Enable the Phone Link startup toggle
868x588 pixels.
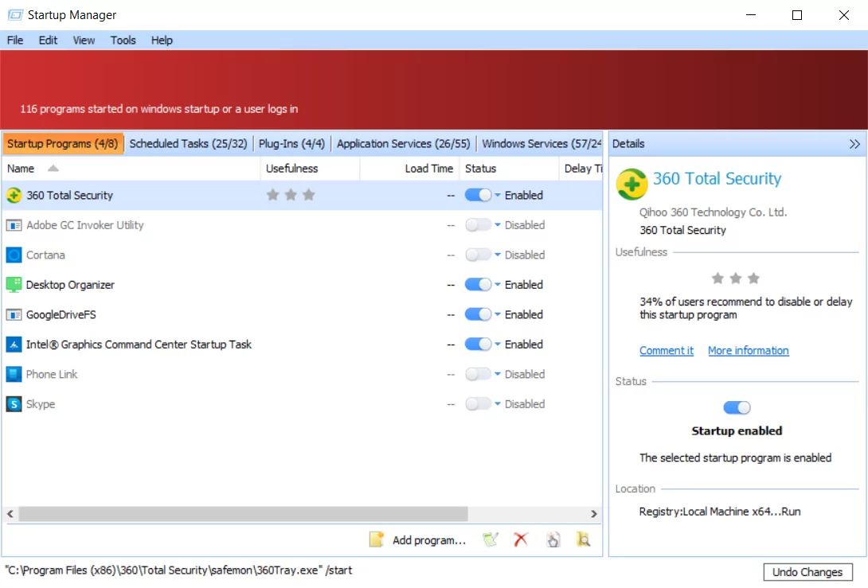[x=478, y=375]
